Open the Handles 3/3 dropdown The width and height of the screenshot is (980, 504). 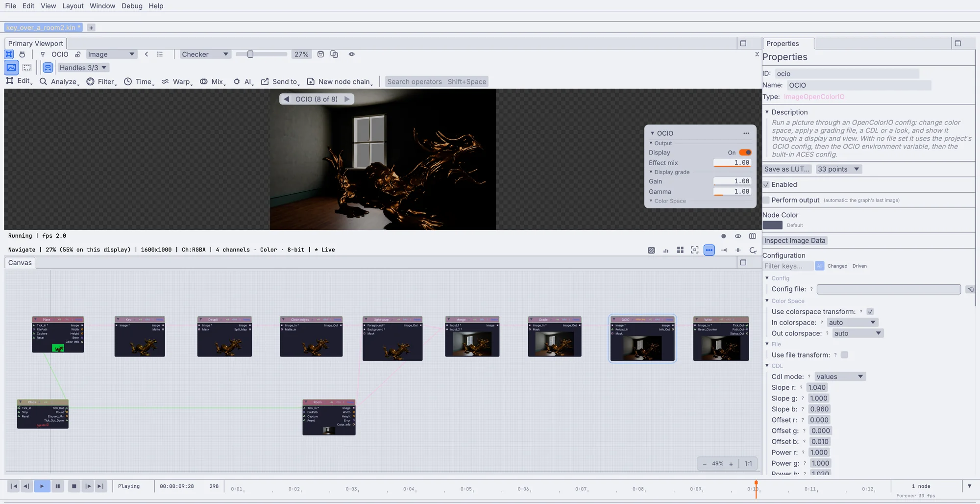click(83, 68)
